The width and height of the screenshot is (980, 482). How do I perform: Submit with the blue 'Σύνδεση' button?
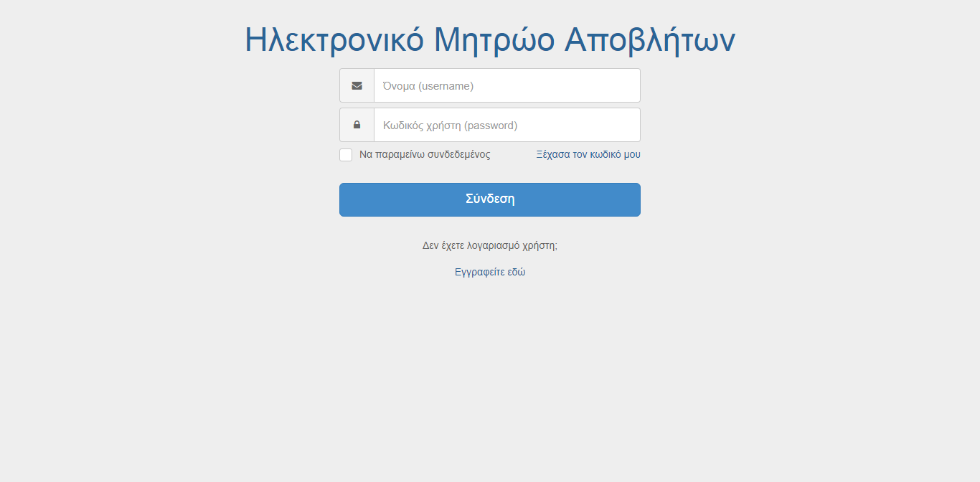[x=490, y=199]
